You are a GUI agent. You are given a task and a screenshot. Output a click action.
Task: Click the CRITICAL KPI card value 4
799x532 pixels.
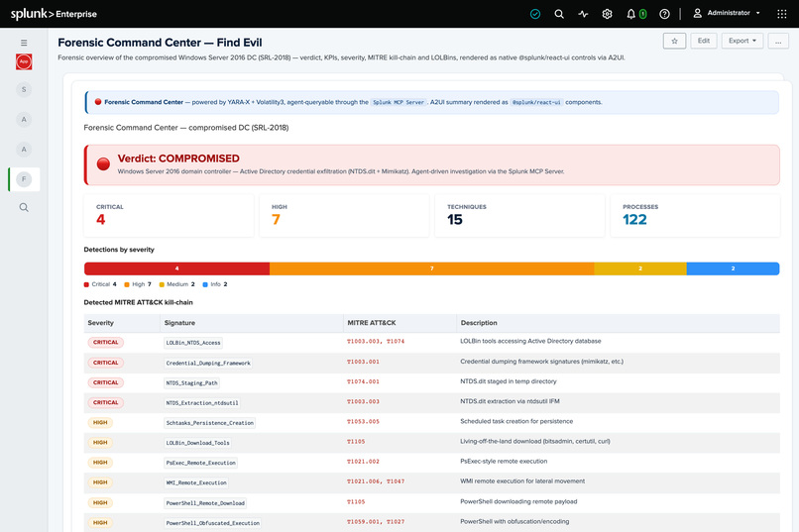point(100,219)
